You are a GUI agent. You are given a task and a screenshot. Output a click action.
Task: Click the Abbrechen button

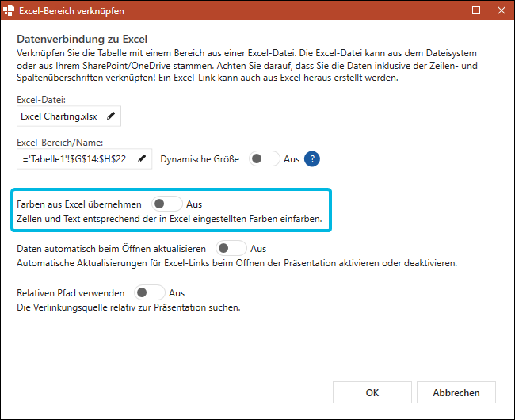456,392
